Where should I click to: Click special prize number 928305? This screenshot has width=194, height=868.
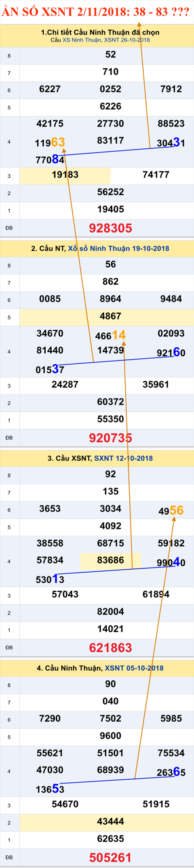110,228
